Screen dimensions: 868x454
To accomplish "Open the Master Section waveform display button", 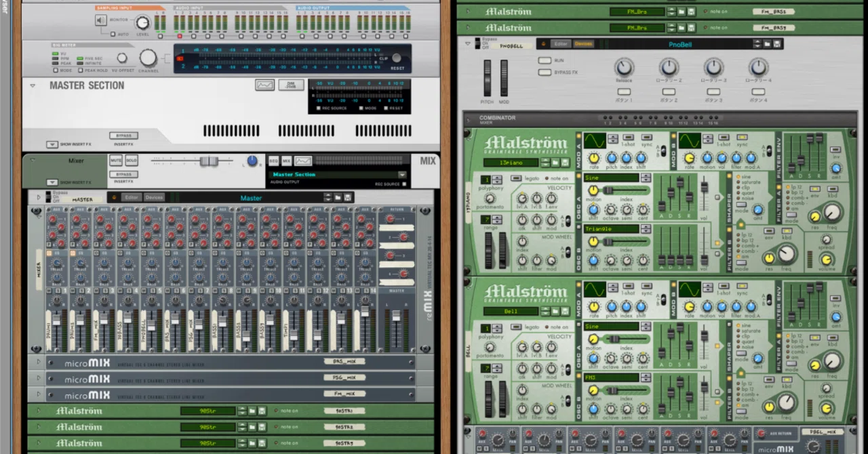I will pyautogui.click(x=264, y=85).
